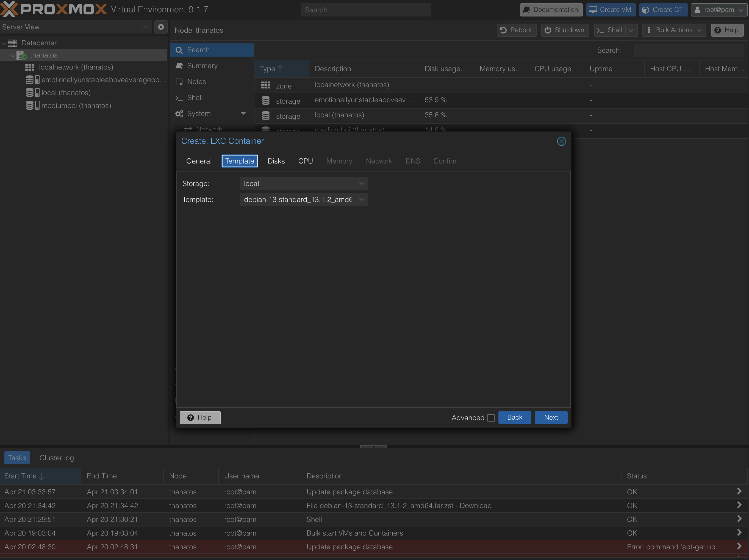The height and width of the screenshot is (560, 749).
Task: Click the System gears icon
Action: (179, 114)
